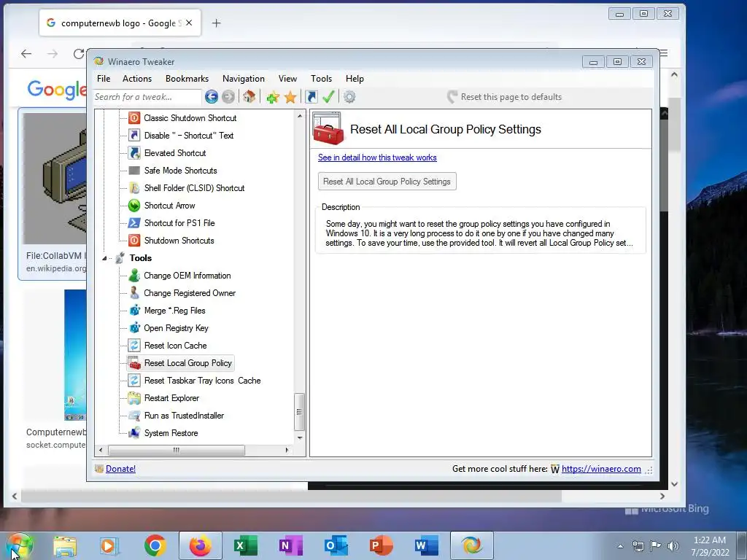Collapse the Tools tree group
This screenshot has height=560, width=747.
[x=104, y=258]
